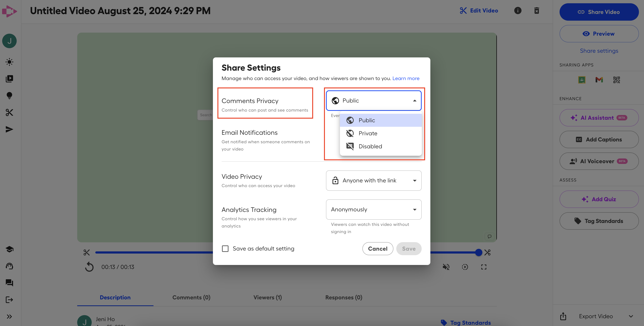Check Save as default setting
644x326 pixels.
coord(225,248)
